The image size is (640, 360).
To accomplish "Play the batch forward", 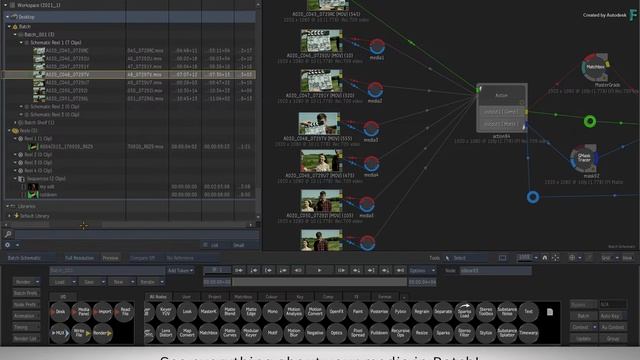I will (x=319, y=270).
